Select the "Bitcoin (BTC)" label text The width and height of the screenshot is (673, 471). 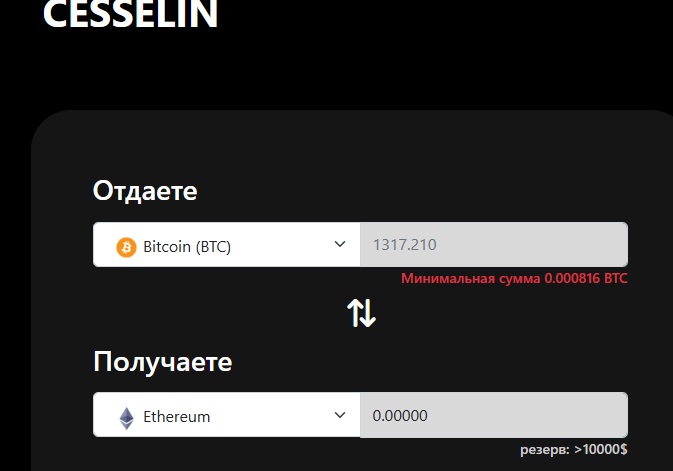tap(187, 246)
